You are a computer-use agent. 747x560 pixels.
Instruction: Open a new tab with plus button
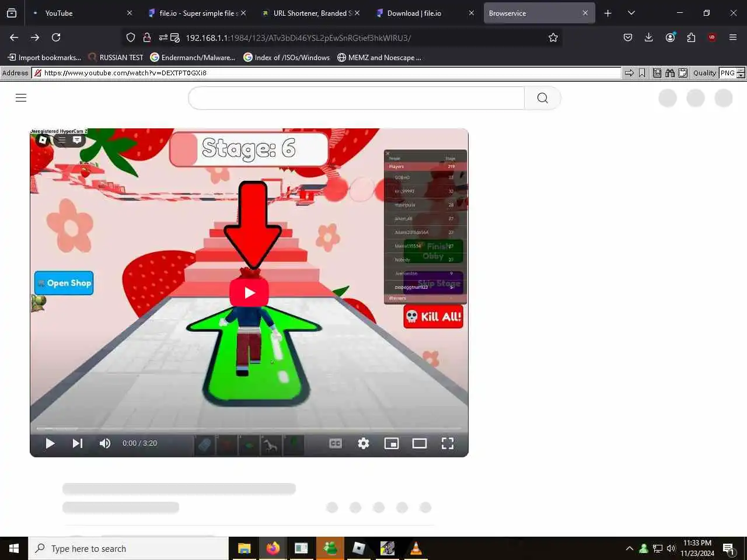pos(608,13)
